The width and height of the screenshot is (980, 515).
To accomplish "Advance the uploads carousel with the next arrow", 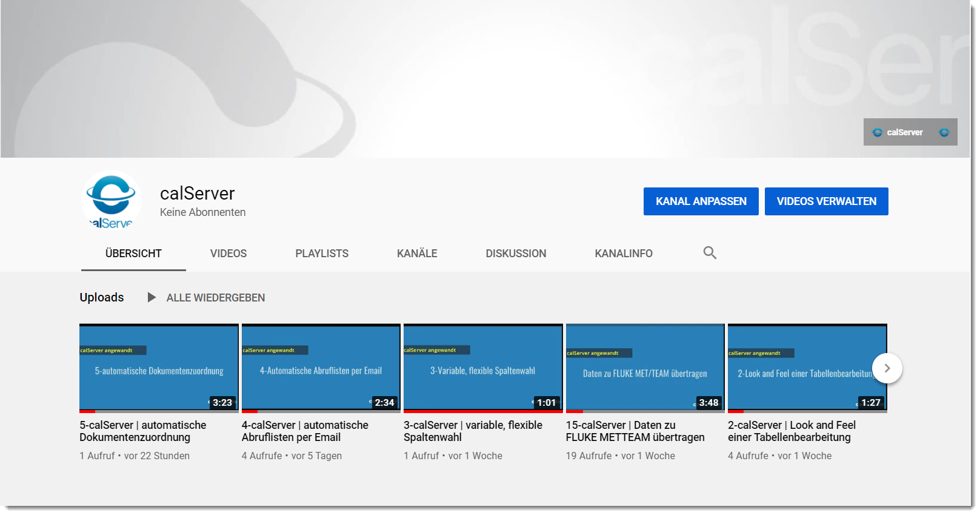I will [887, 368].
